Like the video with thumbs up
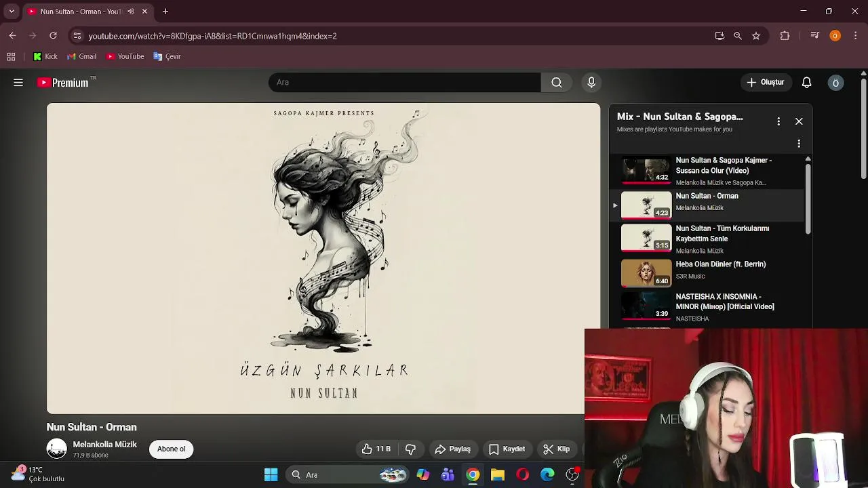 pos(376,449)
